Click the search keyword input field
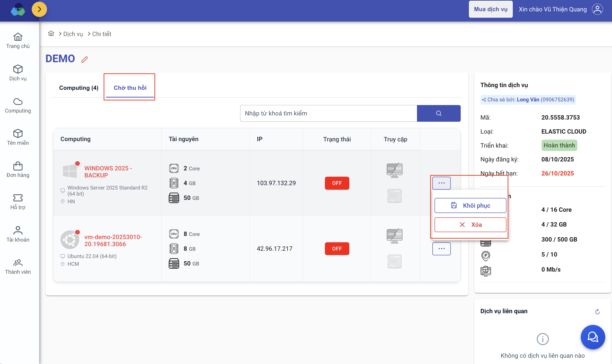This screenshot has width=612, height=364. pos(328,113)
